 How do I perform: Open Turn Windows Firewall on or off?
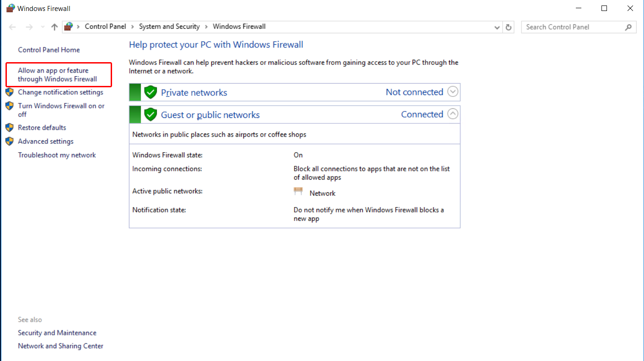pyautogui.click(x=61, y=110)
